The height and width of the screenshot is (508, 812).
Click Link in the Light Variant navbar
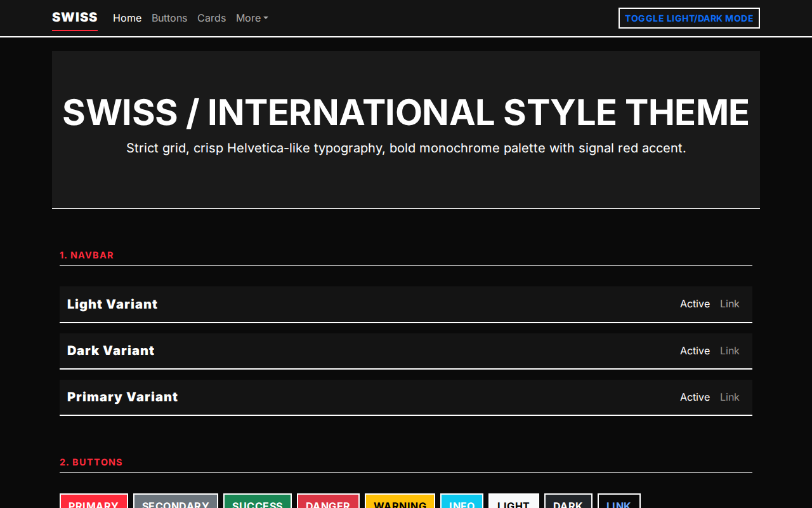click(730, 304)
